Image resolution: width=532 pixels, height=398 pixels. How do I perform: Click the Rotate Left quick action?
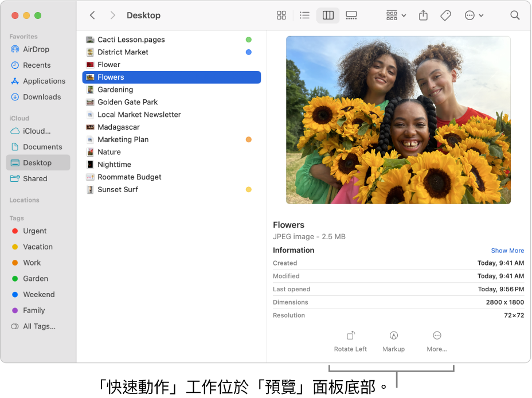coord(350,342)
